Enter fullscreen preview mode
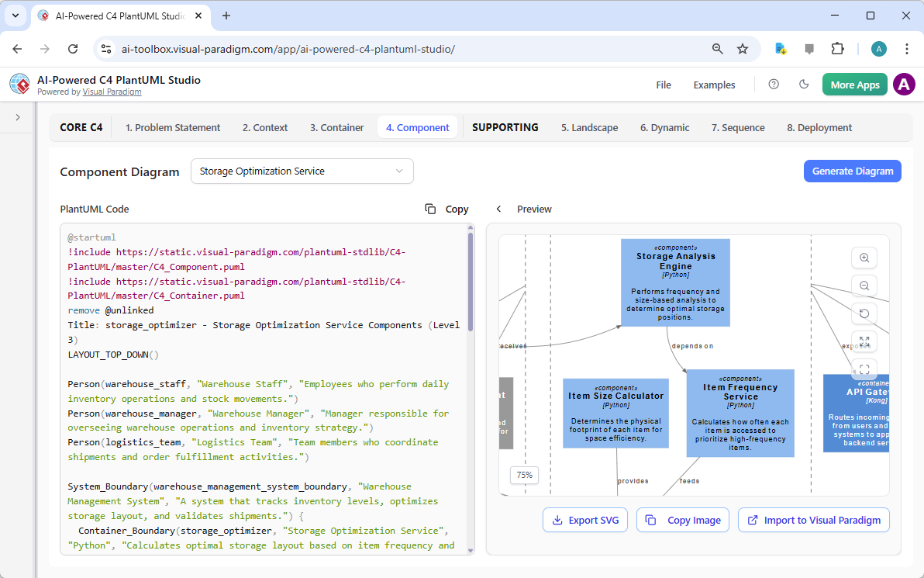The image size is (924, 578). [864, 369]
